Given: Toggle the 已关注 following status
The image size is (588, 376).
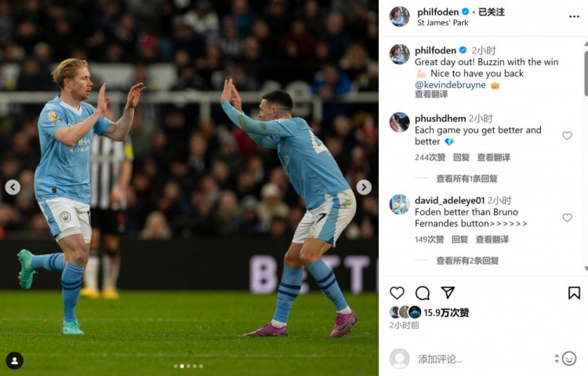Looking at the screenshot, I should pos(492,12).
